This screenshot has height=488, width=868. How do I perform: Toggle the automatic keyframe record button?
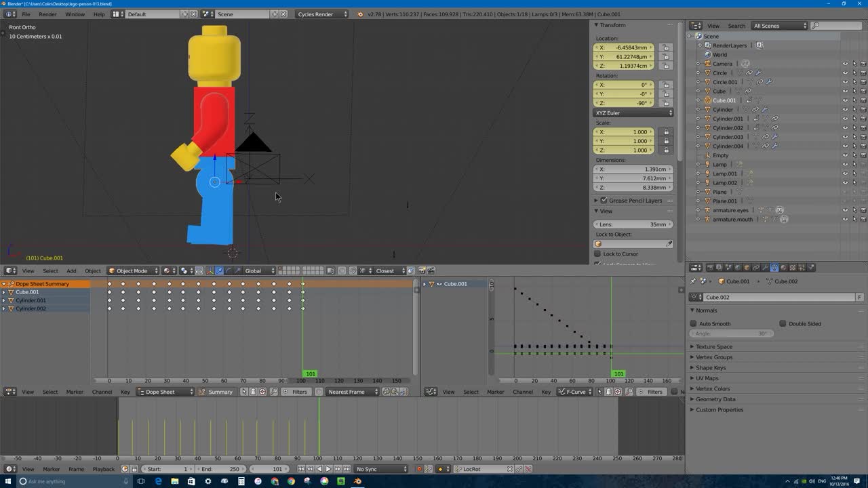click(419, 469)
